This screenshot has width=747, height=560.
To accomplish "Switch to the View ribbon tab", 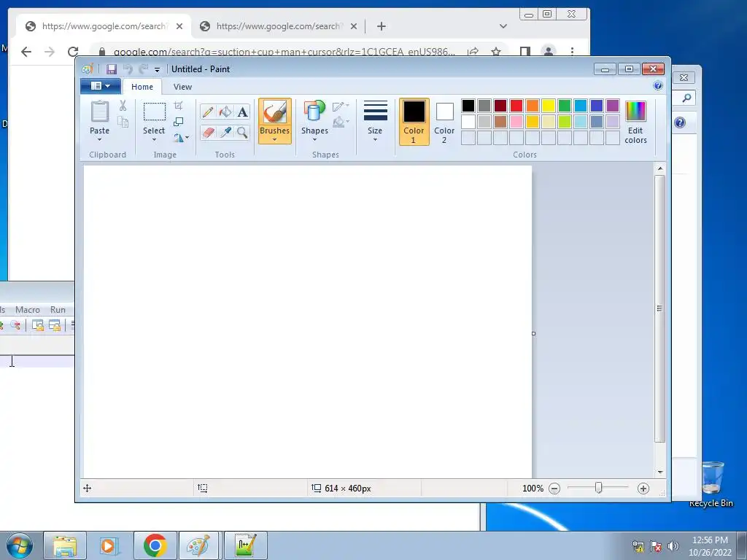I will (x=182, y=87).
